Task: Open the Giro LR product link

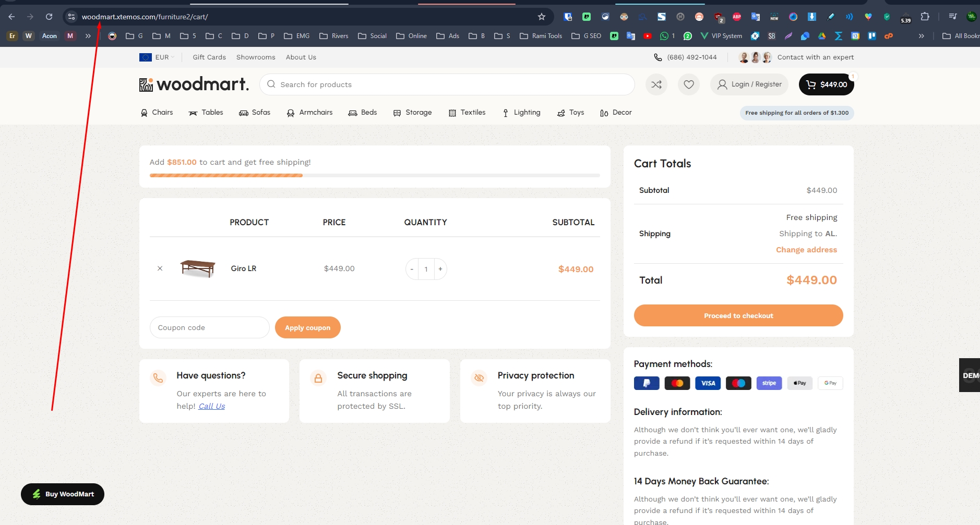Action: pos(244,268)
